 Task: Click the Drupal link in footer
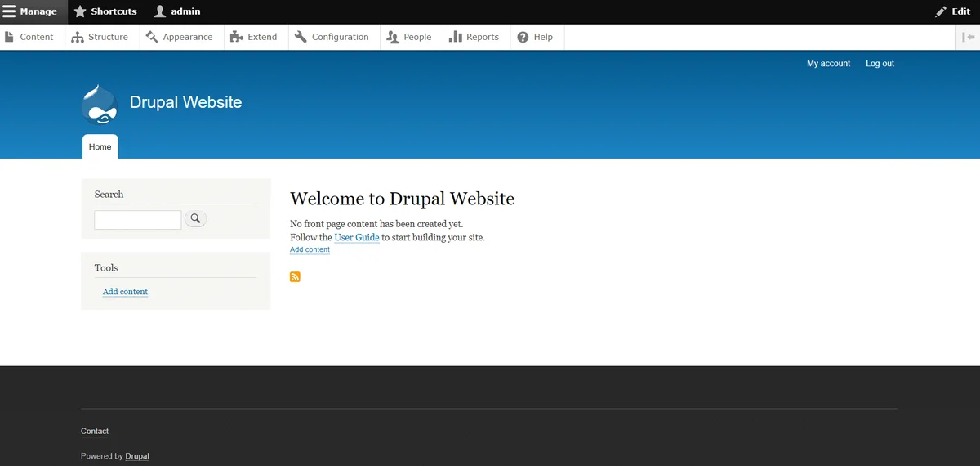(137, 456)
